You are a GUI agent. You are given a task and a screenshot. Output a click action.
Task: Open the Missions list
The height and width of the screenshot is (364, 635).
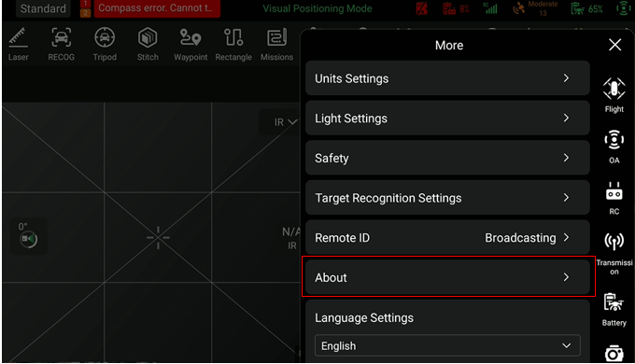tap(276, 44)
